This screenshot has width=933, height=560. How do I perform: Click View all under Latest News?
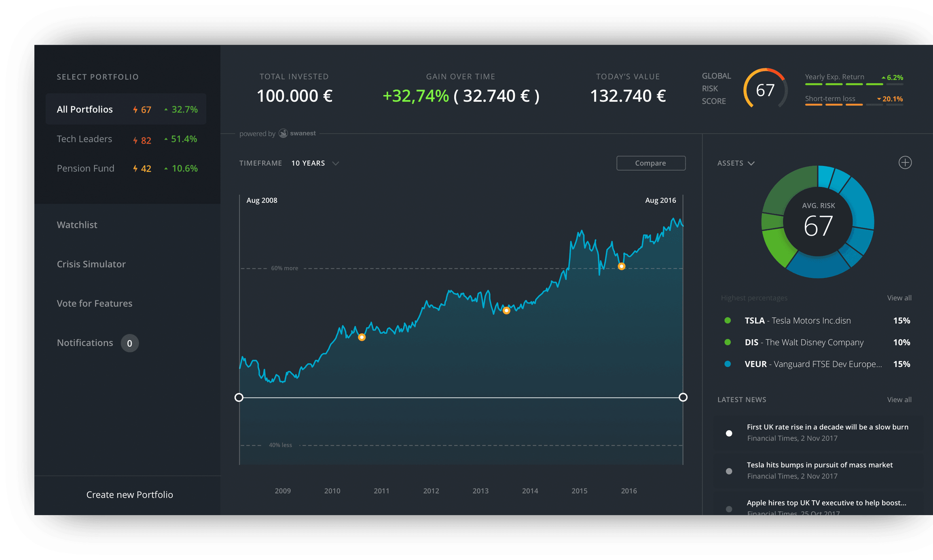point(899,399)
